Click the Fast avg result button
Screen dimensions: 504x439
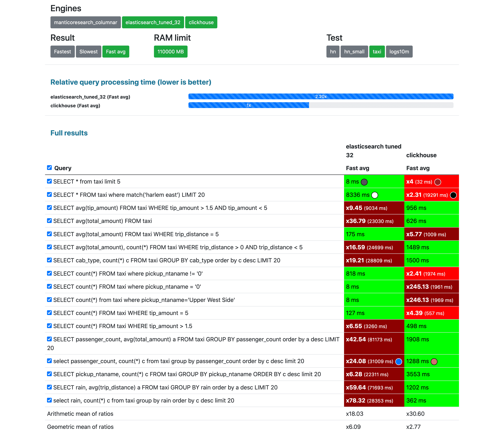coord(116,52)
